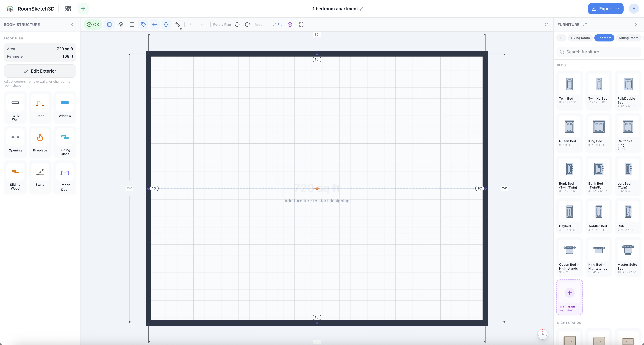The image size is (644, 345).
Task: Toggle the labels tag icon
Action: [x=143, y=25]
